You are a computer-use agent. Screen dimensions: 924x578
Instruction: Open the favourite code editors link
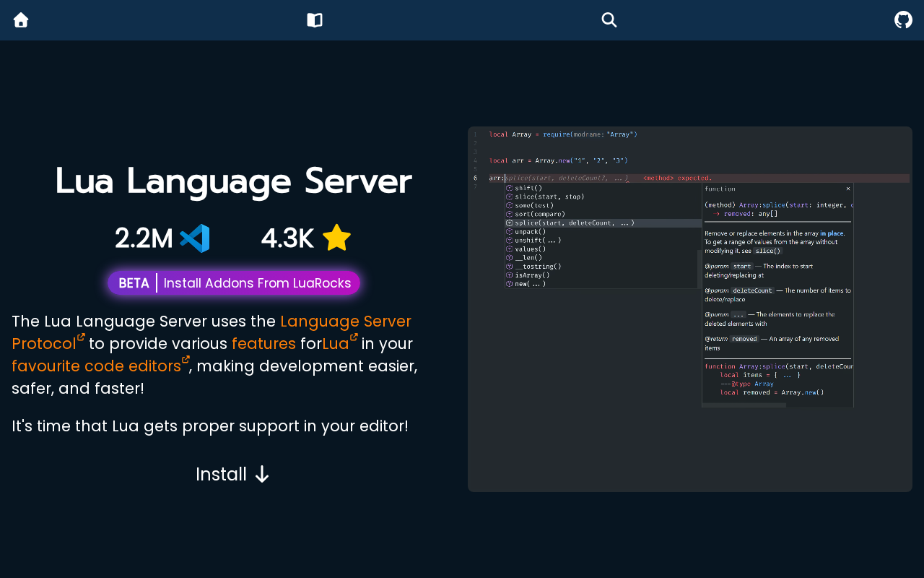(x=100, y=366)
